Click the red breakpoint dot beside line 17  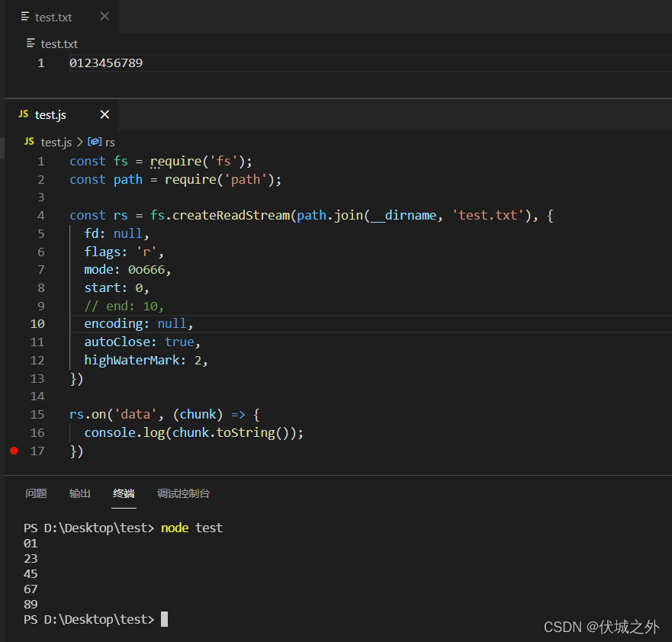click(13, 451)
